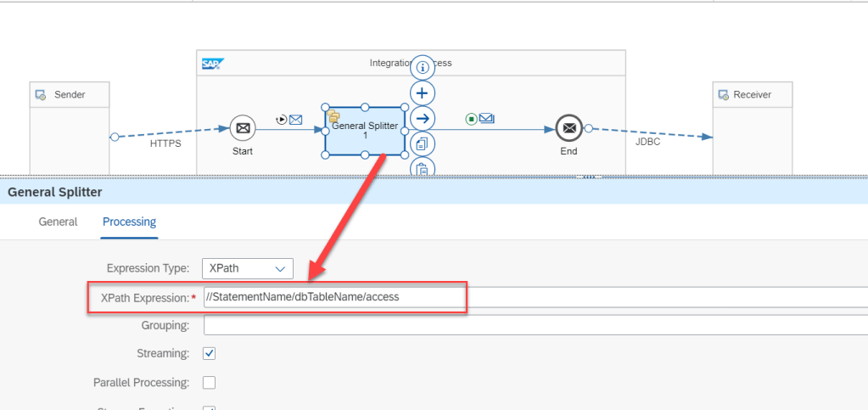Click the clipboard paste icon below copy
868x410 pixels.
tap(423, 167)
